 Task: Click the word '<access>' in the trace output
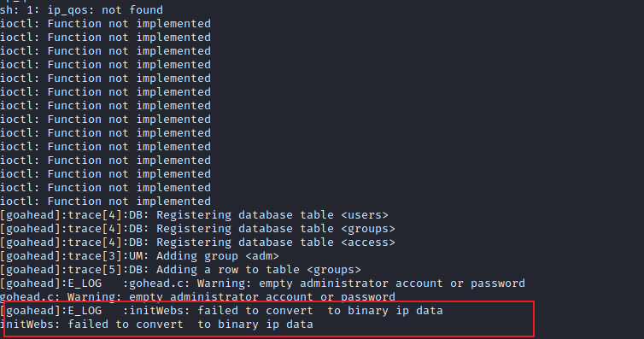coord(368,243)
